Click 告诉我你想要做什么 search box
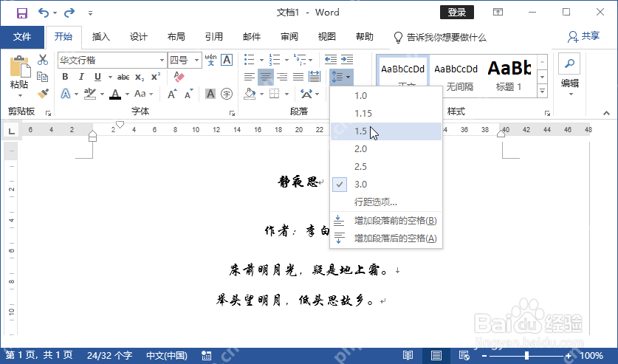This screenshot has height=364, width=618. coord(440,38)
